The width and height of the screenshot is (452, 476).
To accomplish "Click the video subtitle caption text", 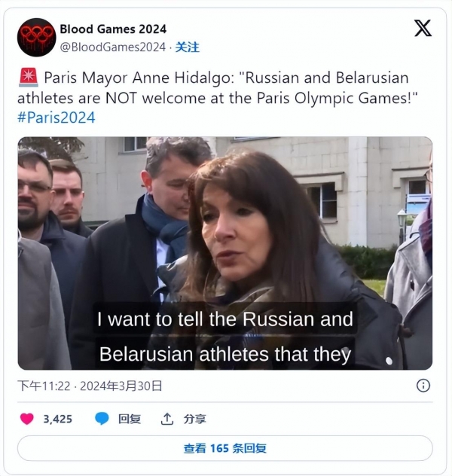I will (x=225, y=337).
